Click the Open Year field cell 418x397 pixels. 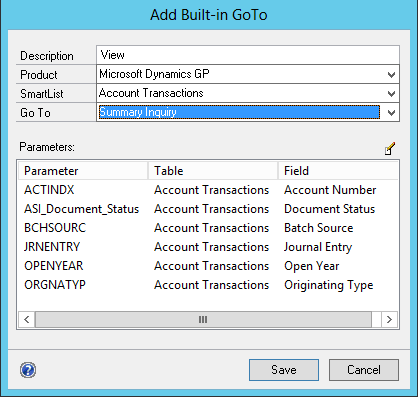[311, 266]
